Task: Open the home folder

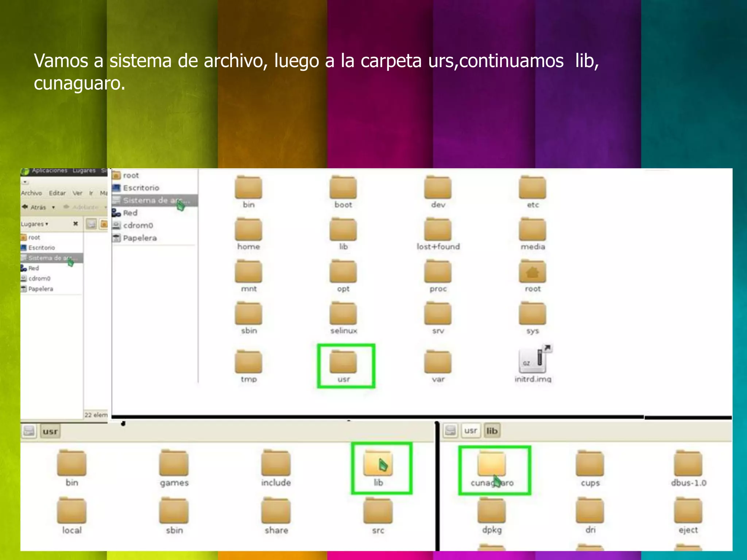Action: point(248,234)
